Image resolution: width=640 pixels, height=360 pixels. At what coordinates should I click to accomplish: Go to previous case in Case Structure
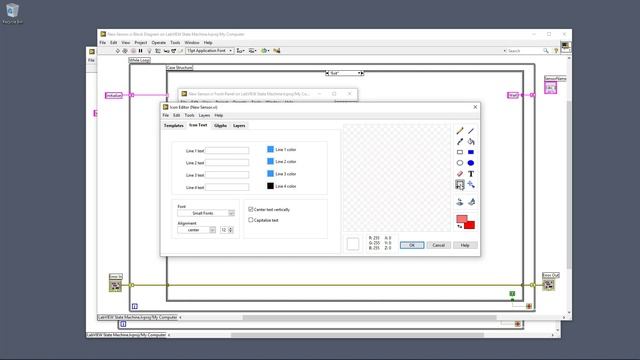pos(327,73)
